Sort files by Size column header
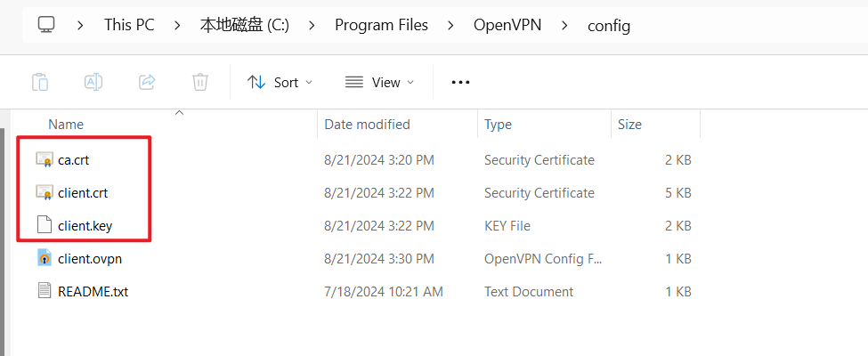 pyautogui.click(x=629, y=125)
